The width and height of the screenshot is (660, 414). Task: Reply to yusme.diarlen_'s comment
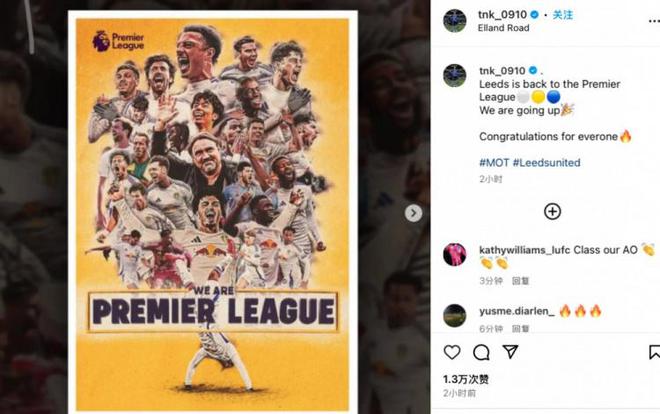[x=520, y=328]
